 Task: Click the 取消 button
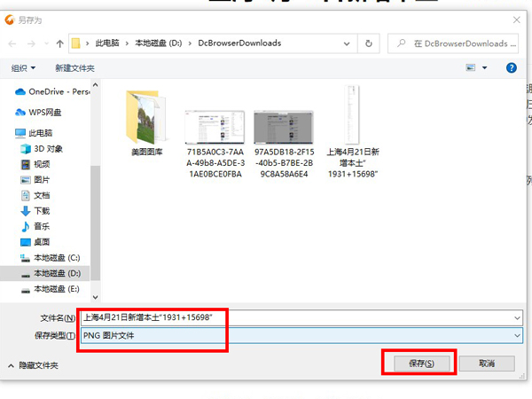click(487, 364)
